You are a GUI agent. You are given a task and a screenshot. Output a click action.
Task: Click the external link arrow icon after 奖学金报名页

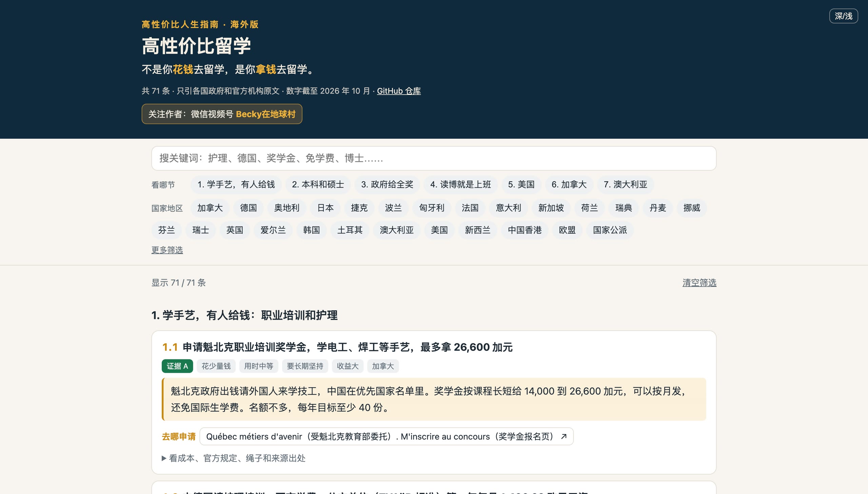564,436
